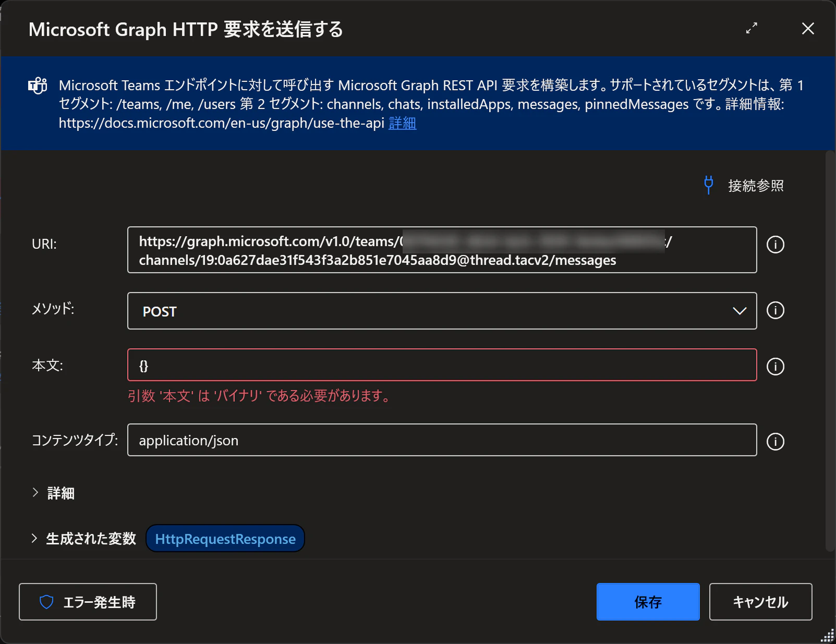
Task: Show info for the コンテンツタイプ field
Action: click(x=775, y=442)
